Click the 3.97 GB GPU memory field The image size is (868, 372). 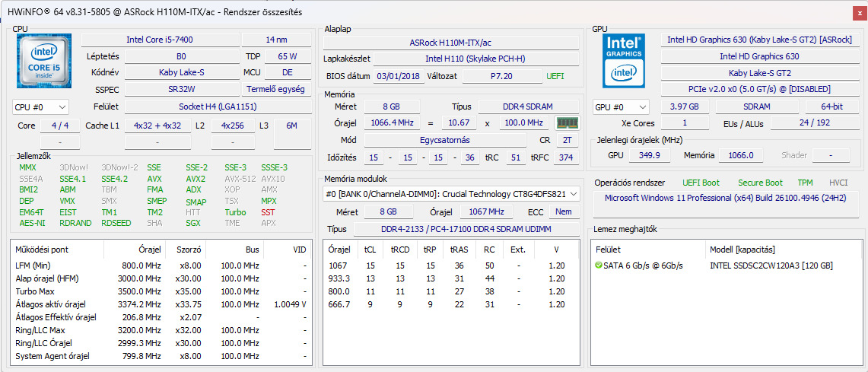[x=684, y=107]
